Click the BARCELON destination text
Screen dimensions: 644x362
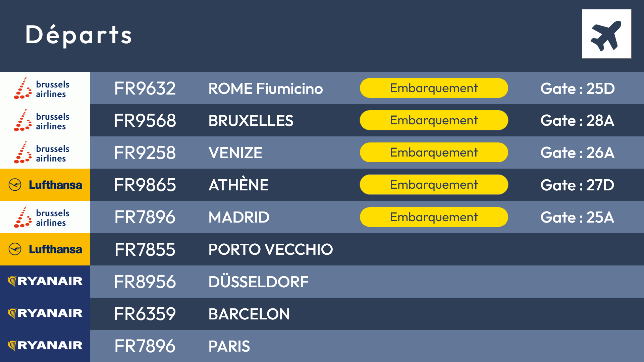[x=249, y=314]
